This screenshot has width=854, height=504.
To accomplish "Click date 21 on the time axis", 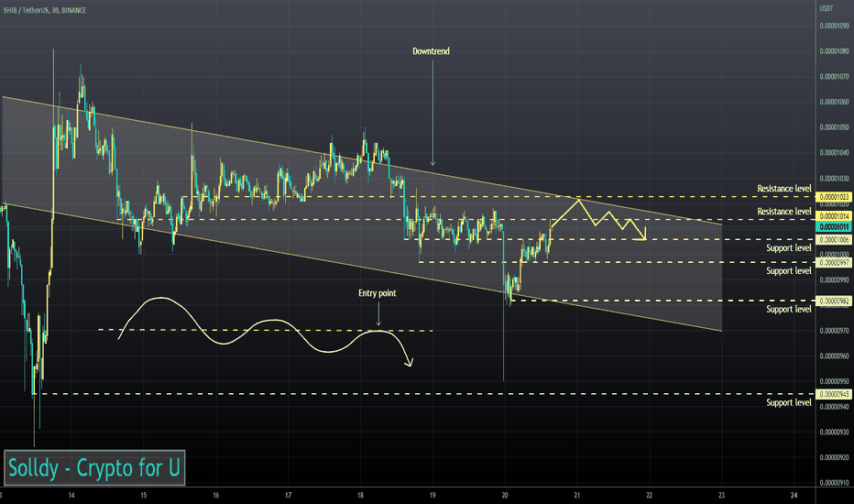I will pos(576,495).
